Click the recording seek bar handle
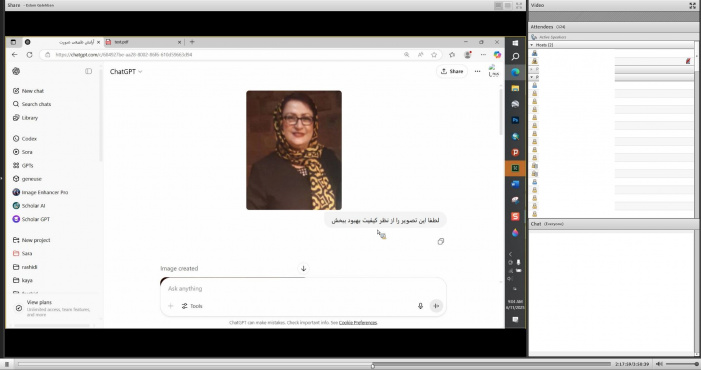The image size is (701, 370). pos(373,366)
